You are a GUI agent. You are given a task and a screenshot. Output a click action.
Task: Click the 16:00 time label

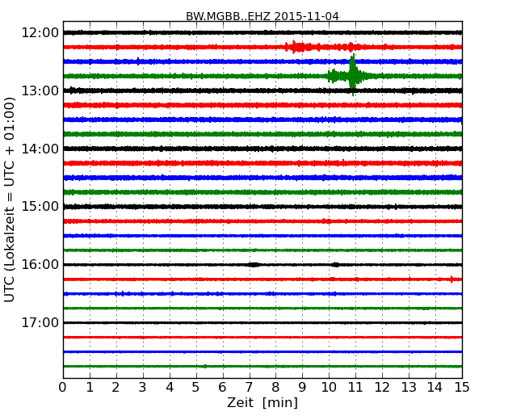[x=40, y=265]
